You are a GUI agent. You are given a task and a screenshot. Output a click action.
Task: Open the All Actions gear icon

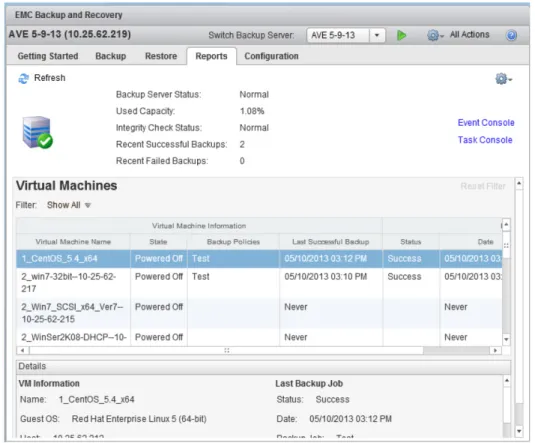(x=435, y=35)
